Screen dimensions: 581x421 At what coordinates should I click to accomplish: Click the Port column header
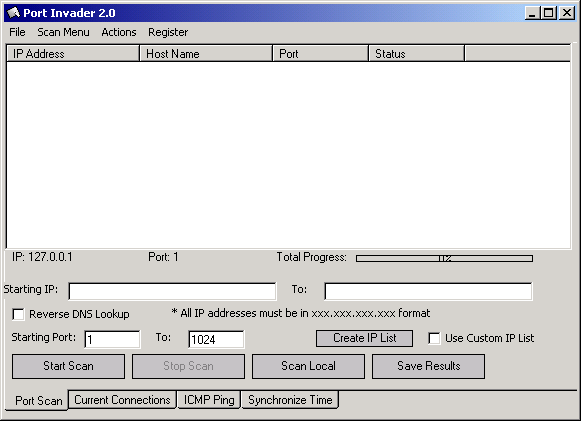(321, 54)
